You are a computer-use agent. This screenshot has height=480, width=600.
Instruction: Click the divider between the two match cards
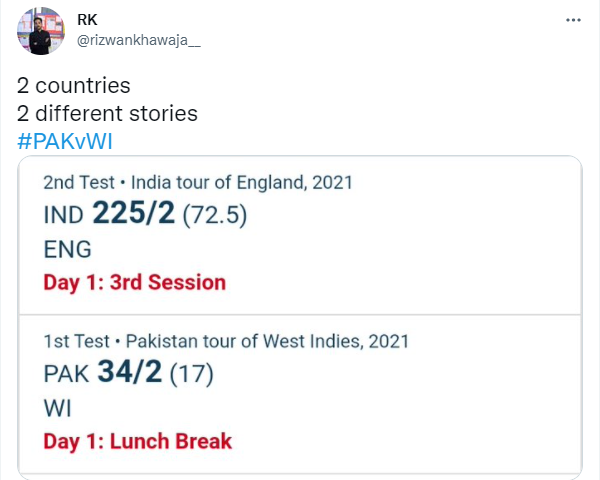coord(300,314)
